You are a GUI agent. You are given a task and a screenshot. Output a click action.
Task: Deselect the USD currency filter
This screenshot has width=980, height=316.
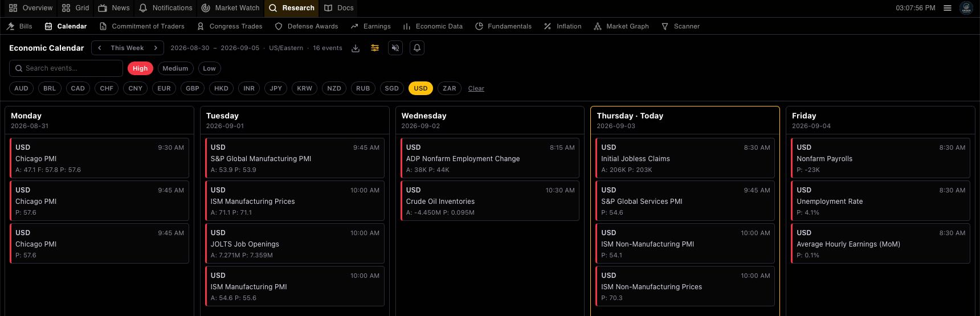coord(421,88)
